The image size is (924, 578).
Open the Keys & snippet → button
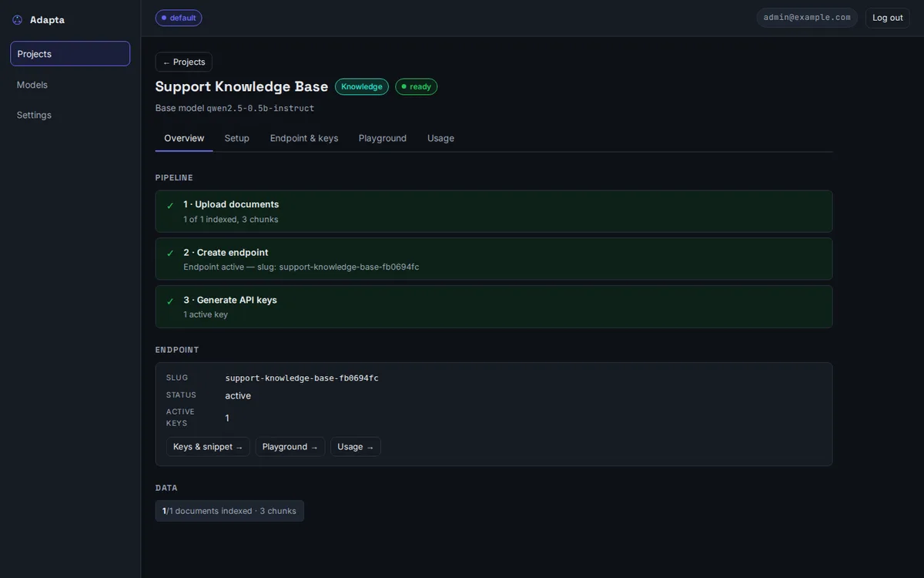[x=208, y=447]
